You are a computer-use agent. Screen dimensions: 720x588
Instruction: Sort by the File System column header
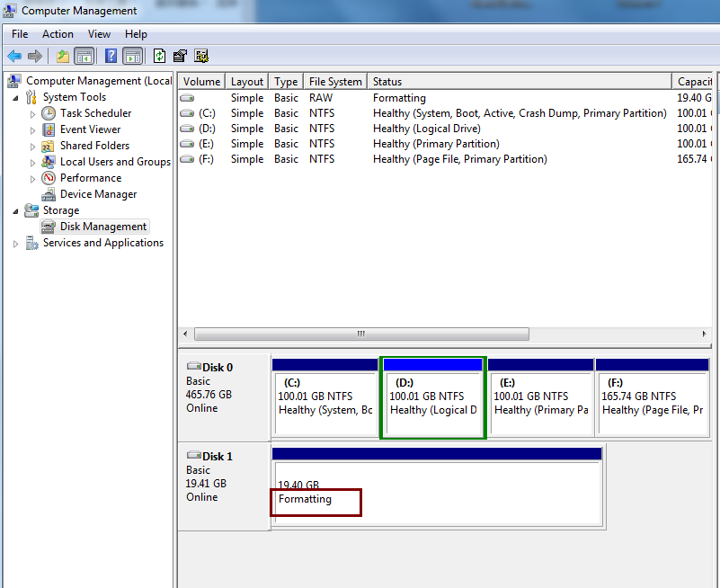coord(335,82)
